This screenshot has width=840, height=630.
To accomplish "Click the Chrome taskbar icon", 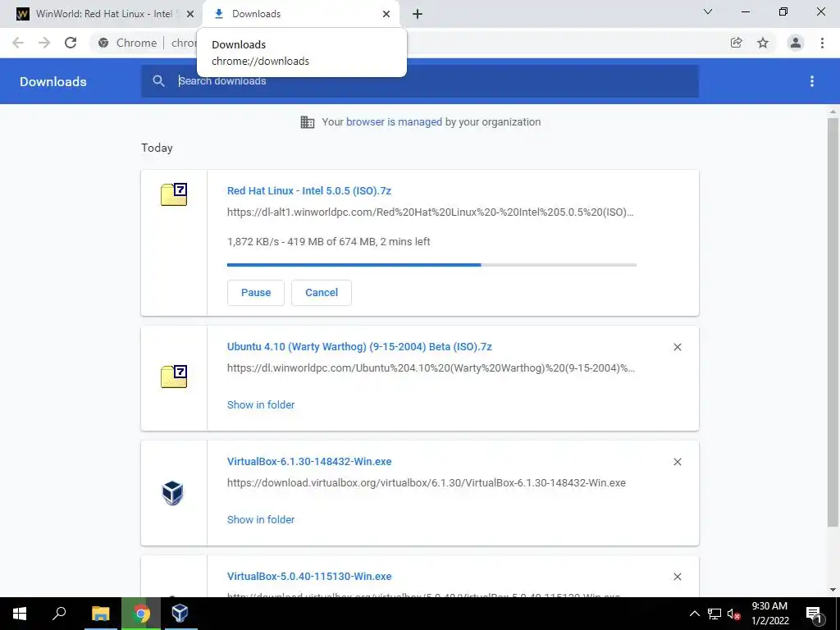I will [141, 614].
